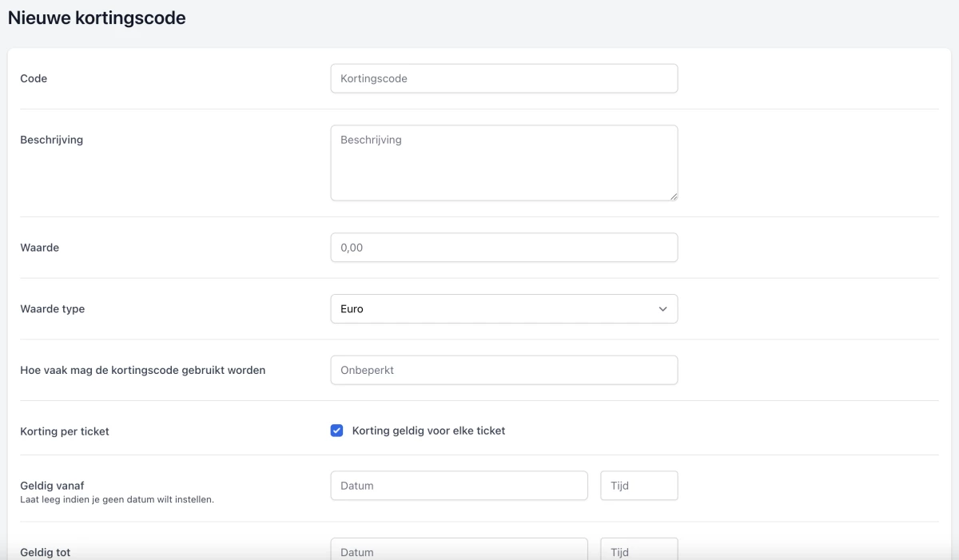Click the Nieuwe kortingscode heading
The height and width of the screenshot is (560, 959).
coord(97,18)
